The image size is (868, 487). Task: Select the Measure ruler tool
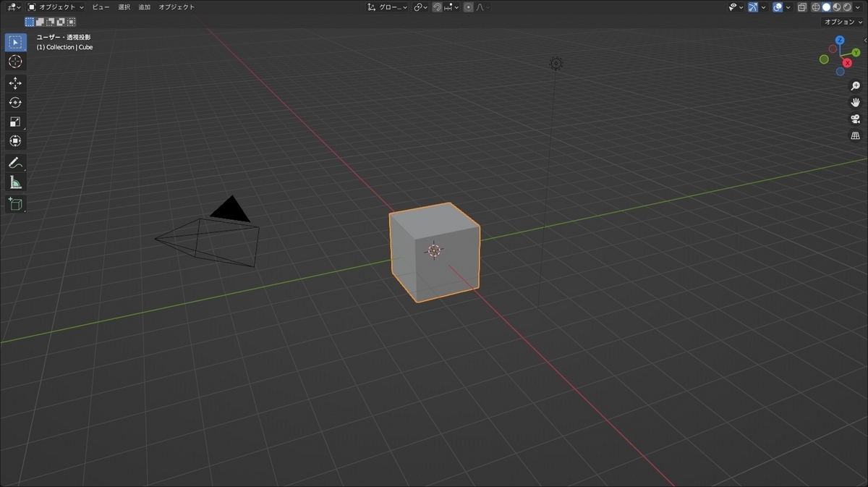coord(15,182)
